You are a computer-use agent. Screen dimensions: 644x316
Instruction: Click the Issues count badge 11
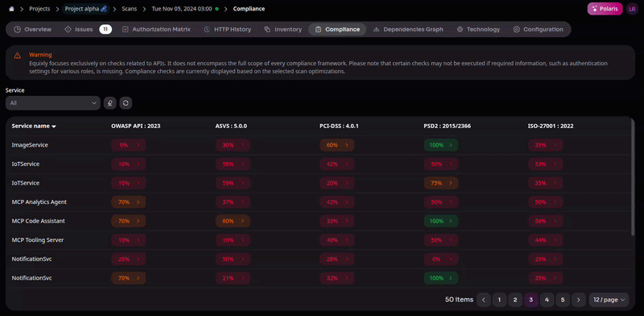coord(105,29)
